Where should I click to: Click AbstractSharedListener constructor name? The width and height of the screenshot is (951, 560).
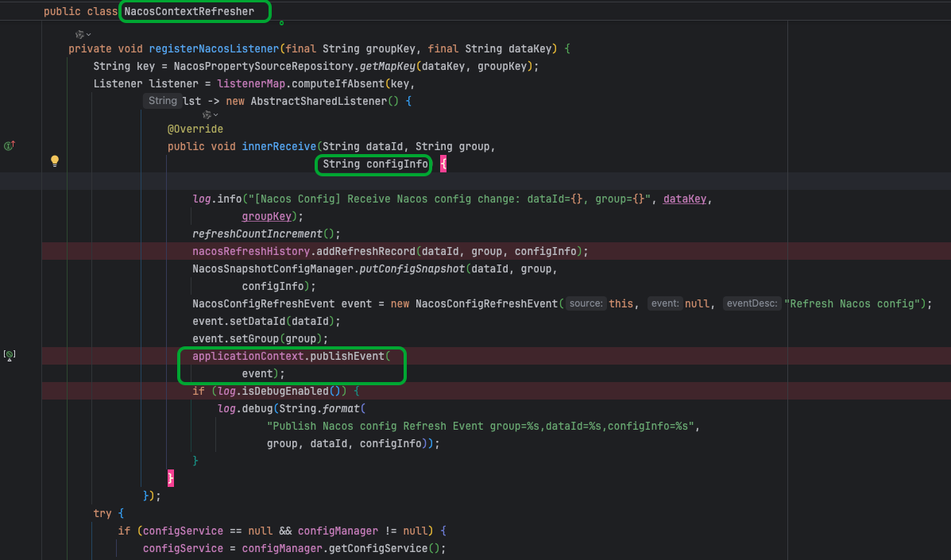click(x=319, y=101)
